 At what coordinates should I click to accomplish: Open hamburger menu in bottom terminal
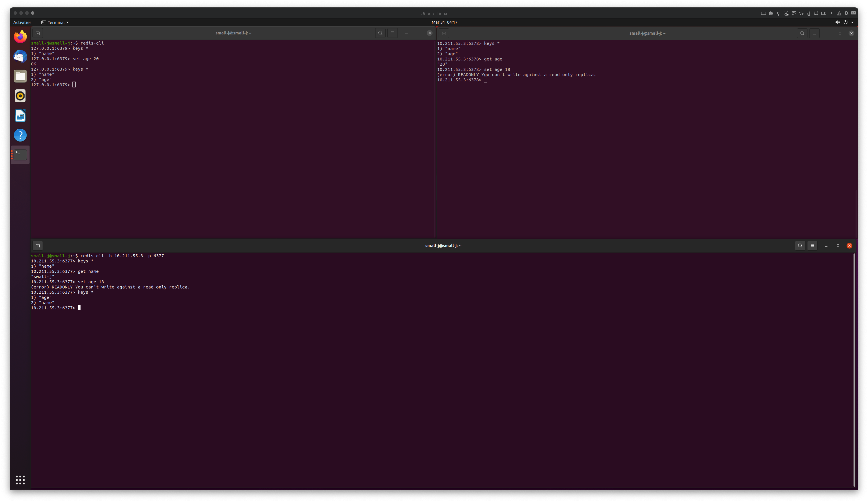coord(812,246)
